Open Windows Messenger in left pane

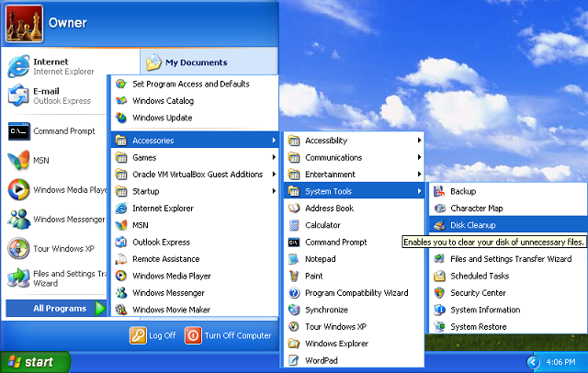(56, 220)
